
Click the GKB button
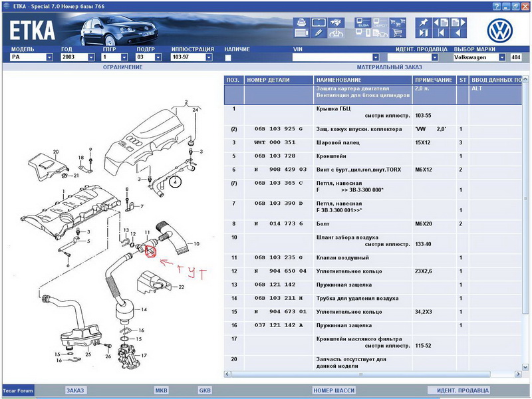tap(205, 390)
